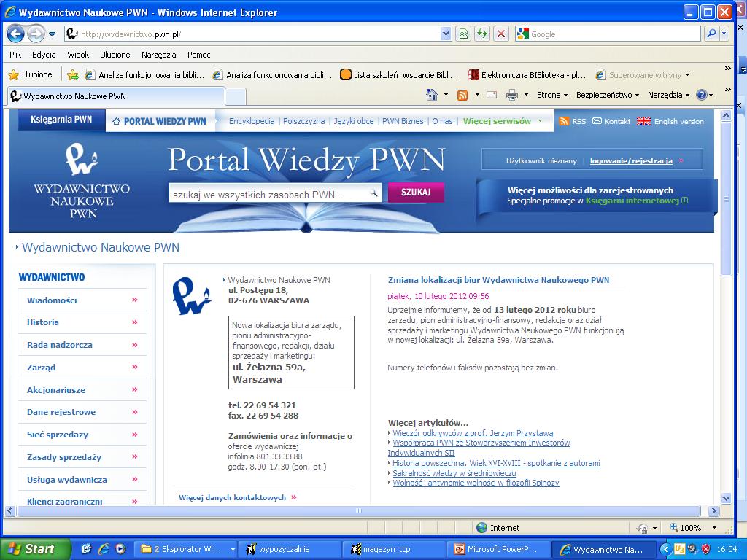The image size is (747, 560).
Task: Click the browser Back arrow button
Action: (x=16, y=34)
